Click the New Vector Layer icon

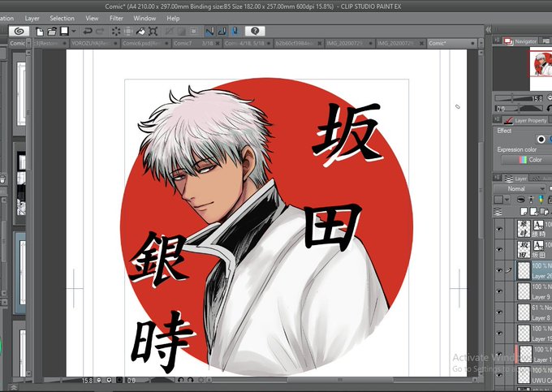coord(534,212)
